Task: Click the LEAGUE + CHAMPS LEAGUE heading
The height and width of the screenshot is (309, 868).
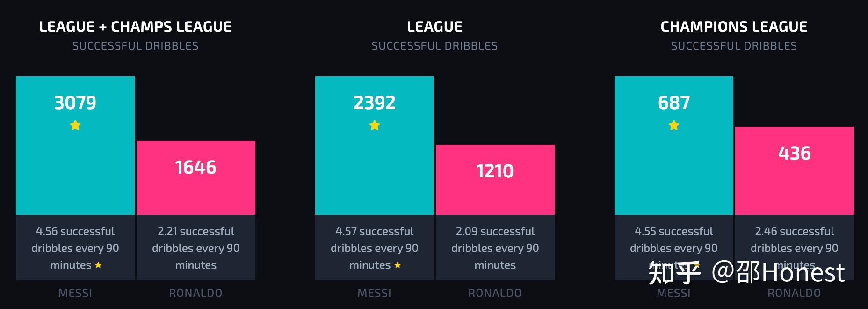Action: pyautogui.click(x=135, y=27)
